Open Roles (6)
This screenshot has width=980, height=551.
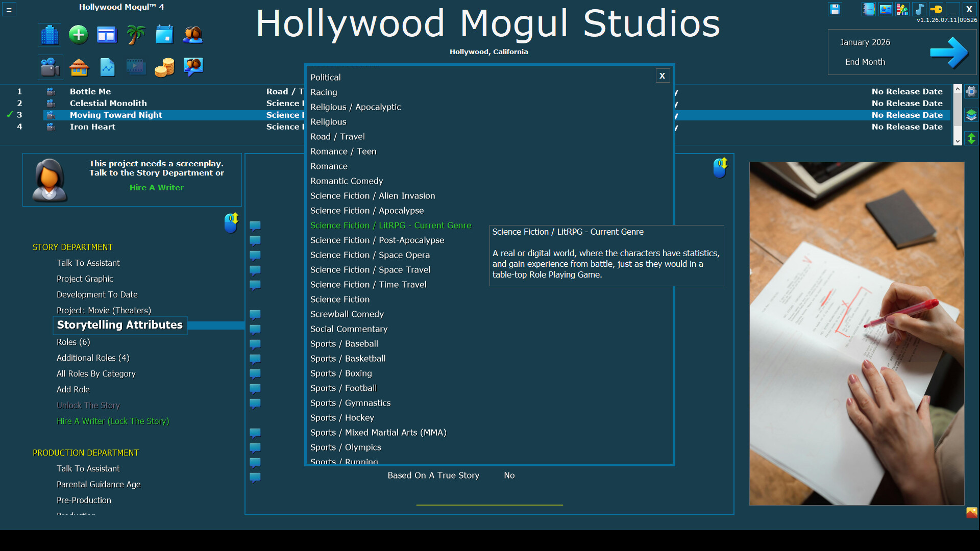tap(73, 342)
